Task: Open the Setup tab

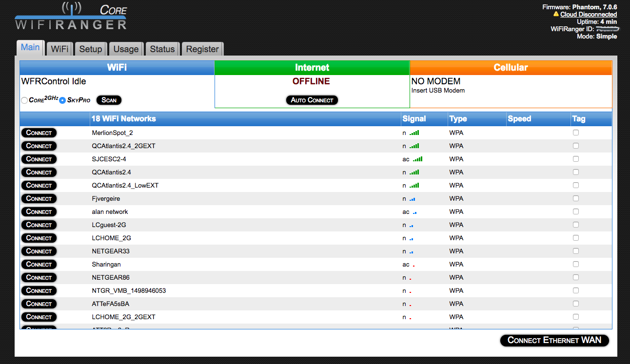Action: coord(91,49)
